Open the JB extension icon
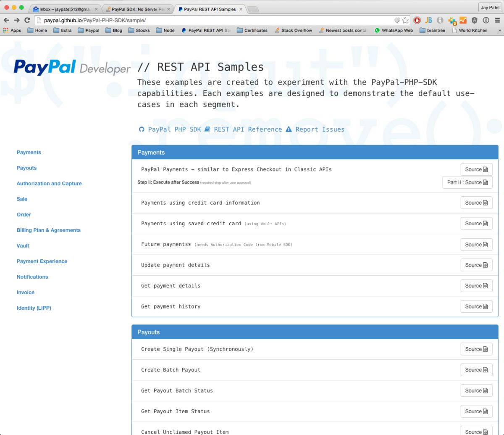The height and width of the screenshot is (435, 504). pos(428,20)
